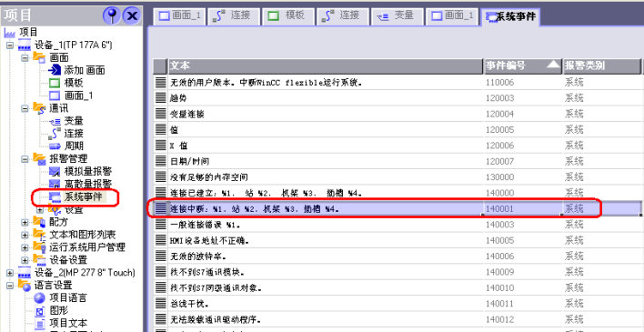Select the 系统事件 tab

(509, 17)
